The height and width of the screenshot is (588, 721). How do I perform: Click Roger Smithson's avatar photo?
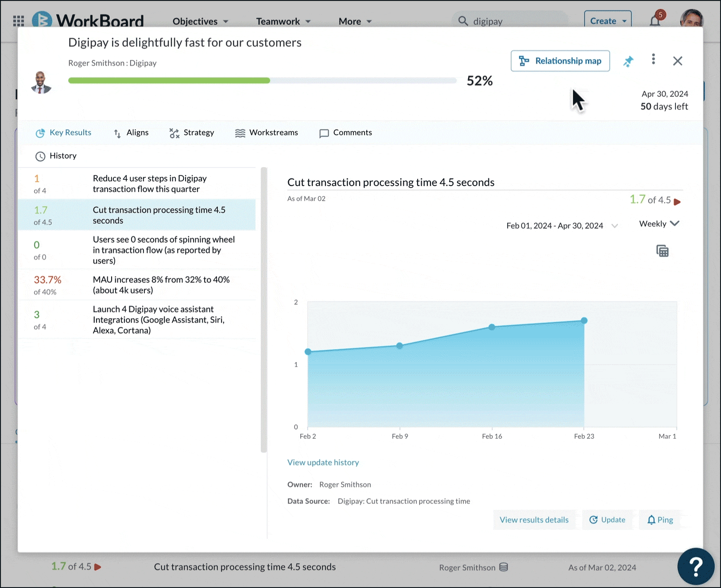point(41,82)
